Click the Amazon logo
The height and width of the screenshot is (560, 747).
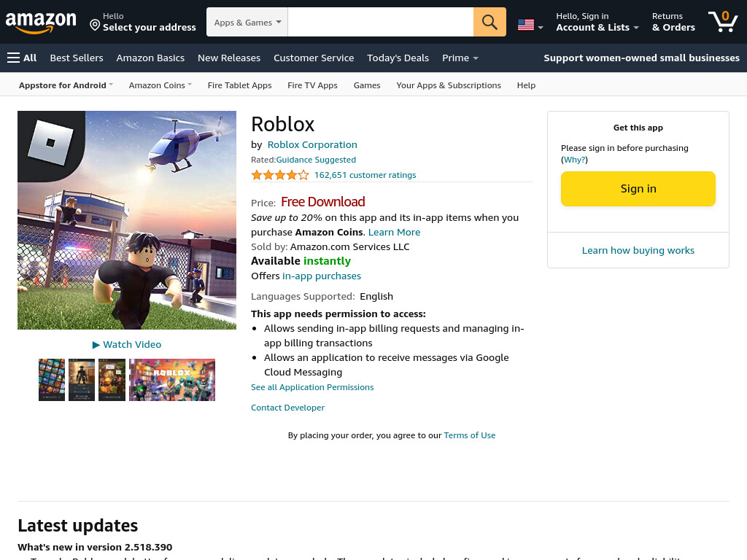coord(41,23)
